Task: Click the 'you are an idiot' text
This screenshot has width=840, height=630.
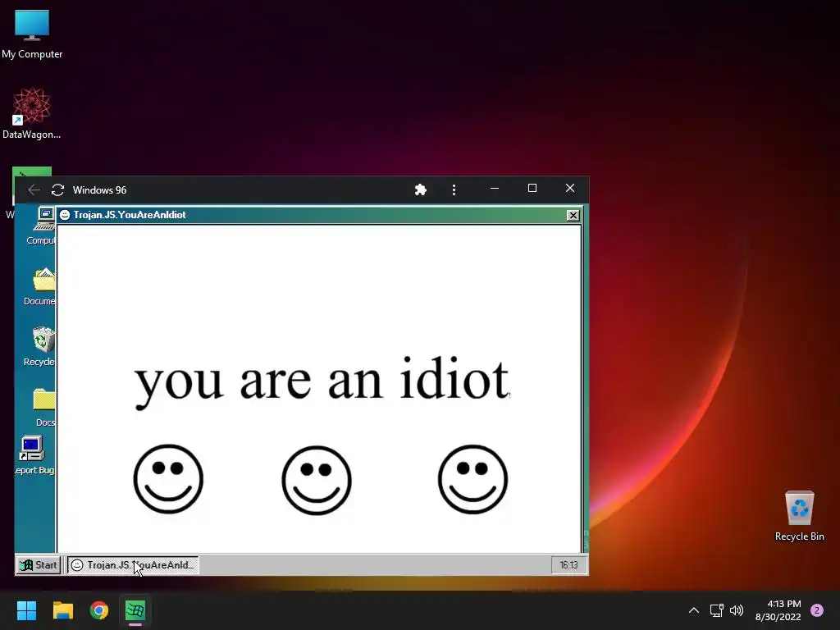Action: 322,382
